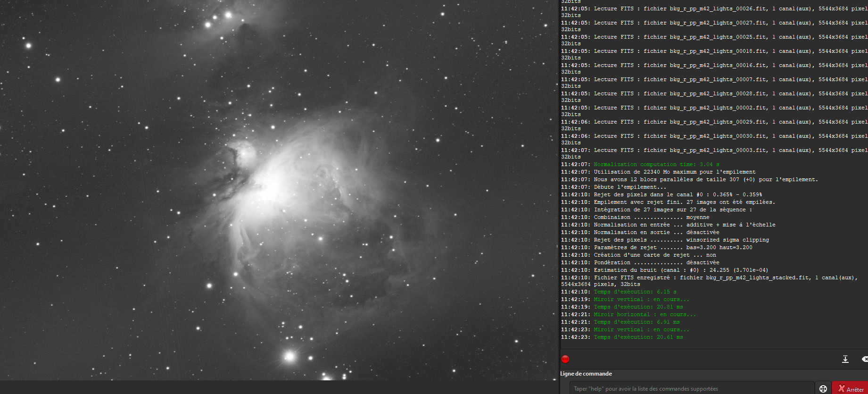The image size is (868, 394).
Task: Select "Paramètres de rejet" log line
Action: pos(657,247)
